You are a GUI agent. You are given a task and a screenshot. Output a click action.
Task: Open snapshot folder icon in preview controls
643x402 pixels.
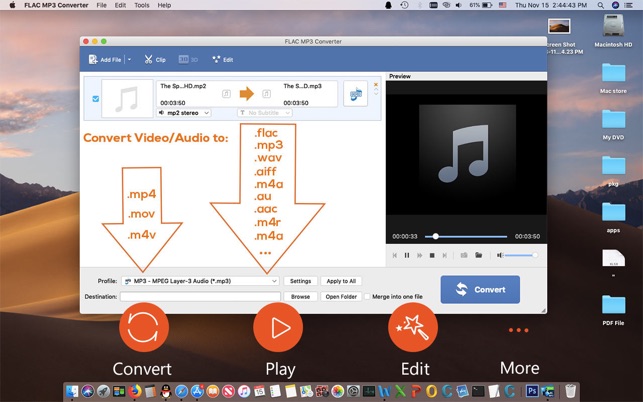click(479, 255)
